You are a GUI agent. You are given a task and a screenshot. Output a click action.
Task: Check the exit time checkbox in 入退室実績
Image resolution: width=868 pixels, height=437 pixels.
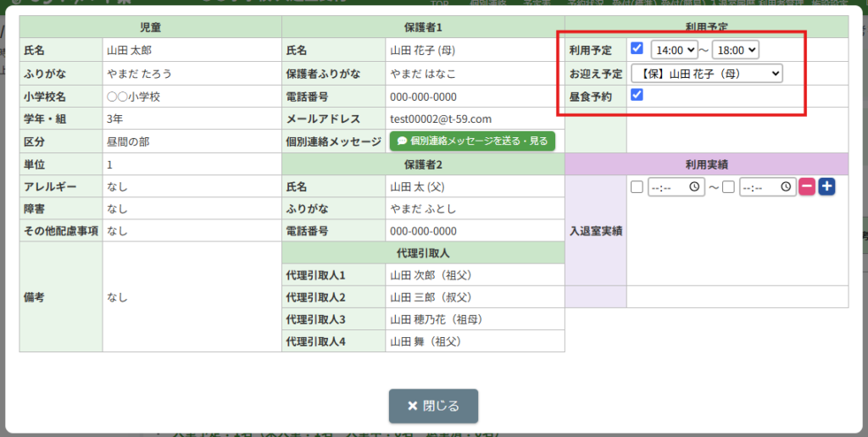(728, 187)
